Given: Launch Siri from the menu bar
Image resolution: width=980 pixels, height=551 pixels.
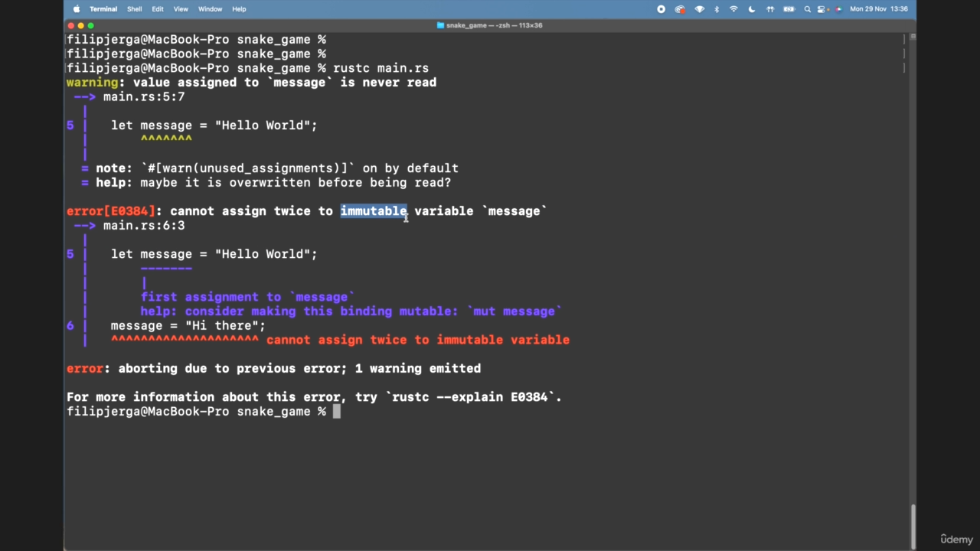Looking at the screenshot, I should [838, 9].
